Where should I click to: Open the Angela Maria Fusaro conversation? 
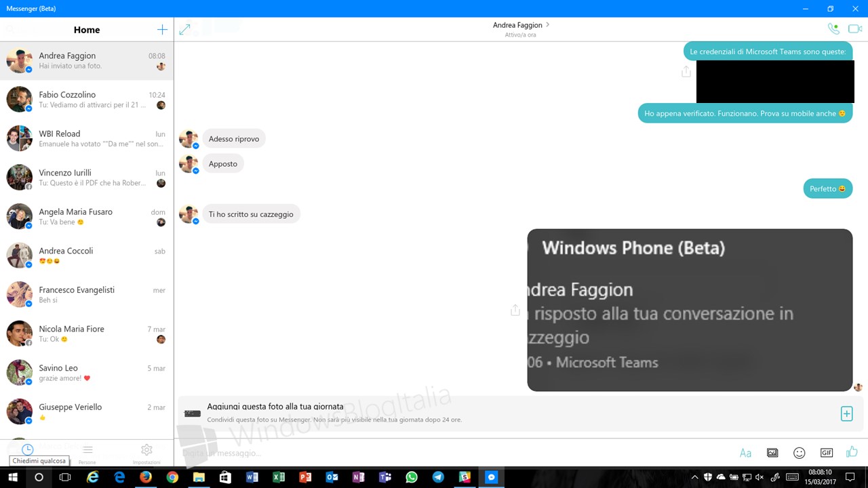(x=87, y=217)
